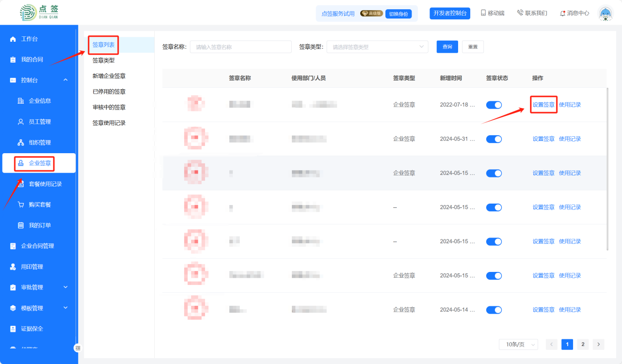The width and height of the screenshot is (622, 364).
Task: Collapse the 控制台 menu chevron
Action: click(65, 80)
